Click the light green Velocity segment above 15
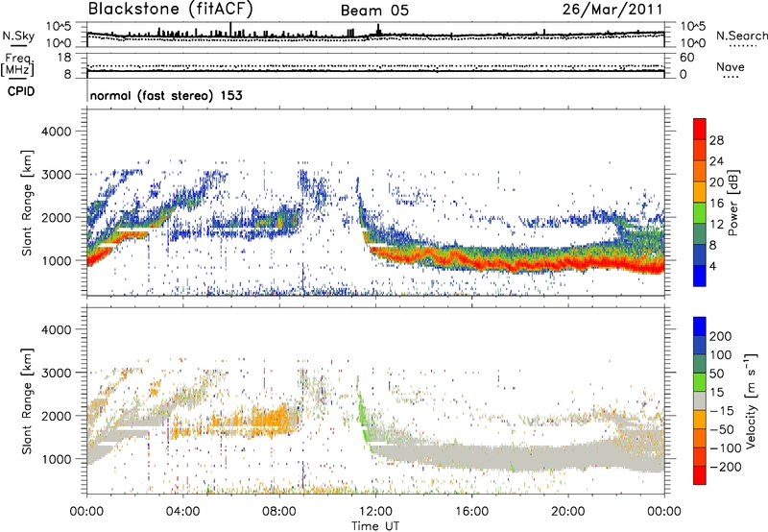Viewport: 768px width, 532px height. [700, 382]
